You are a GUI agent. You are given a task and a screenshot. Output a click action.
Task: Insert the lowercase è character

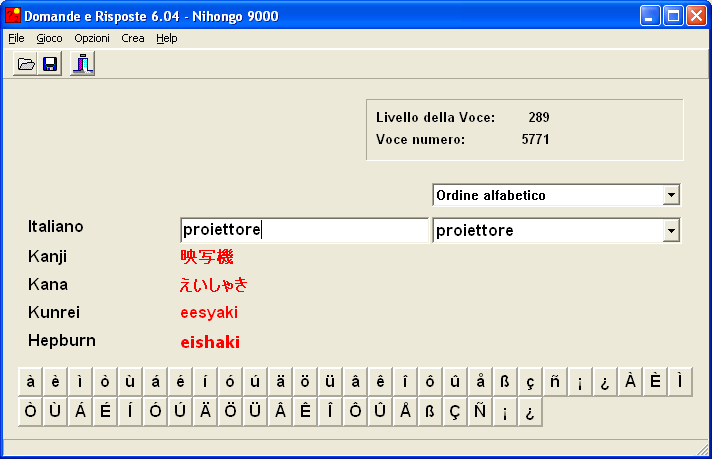coord(55,382)
